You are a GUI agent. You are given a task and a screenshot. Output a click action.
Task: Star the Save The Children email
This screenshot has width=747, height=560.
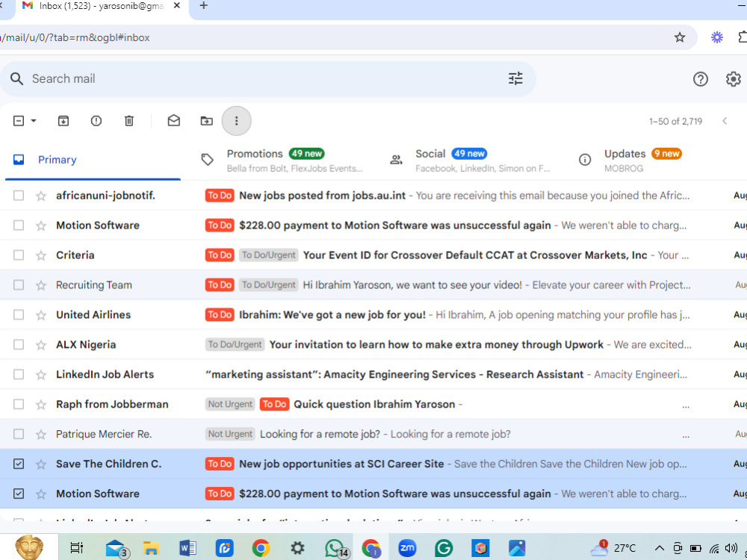(x=41, y=464)
